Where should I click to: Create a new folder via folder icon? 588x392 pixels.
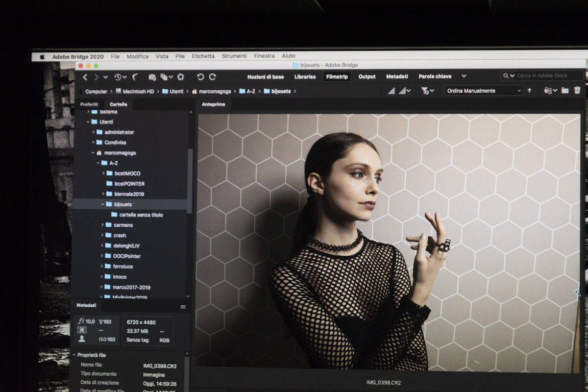tap(565, 91)
